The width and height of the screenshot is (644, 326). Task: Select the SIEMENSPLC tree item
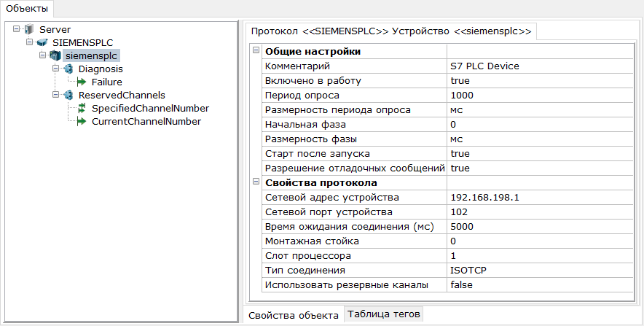[82, 43]
